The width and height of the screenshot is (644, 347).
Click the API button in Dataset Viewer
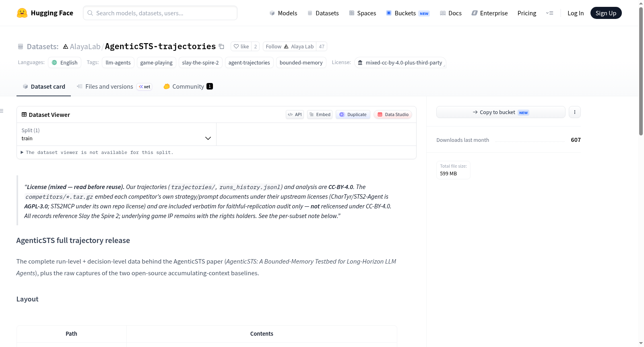tap(295, 114)
